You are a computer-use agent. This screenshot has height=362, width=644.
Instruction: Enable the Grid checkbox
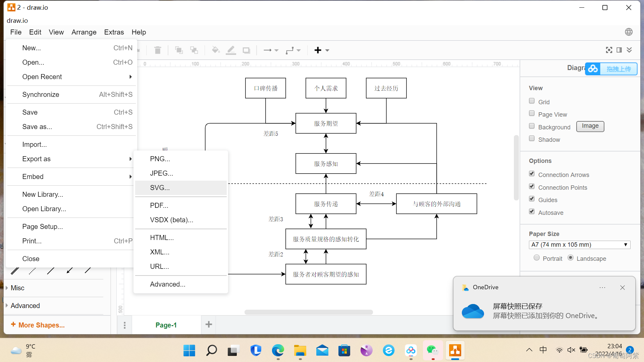(532, 101)
